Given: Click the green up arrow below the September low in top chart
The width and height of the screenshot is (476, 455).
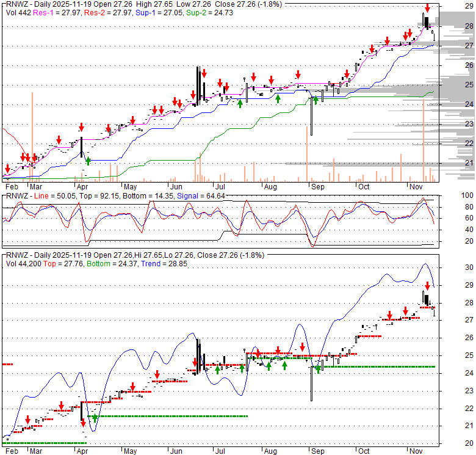Looking at the screenshot, I should coord(316,98).
